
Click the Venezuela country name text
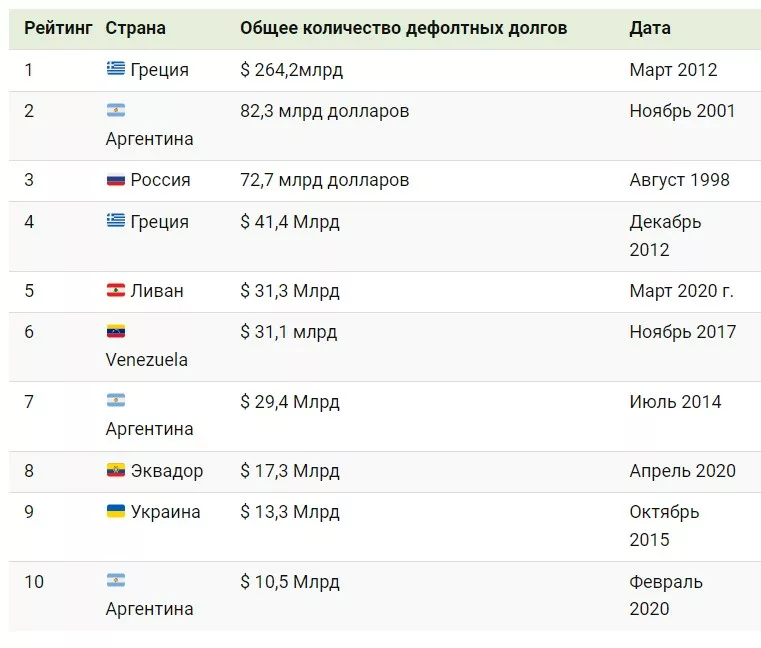tap(146, 359)
